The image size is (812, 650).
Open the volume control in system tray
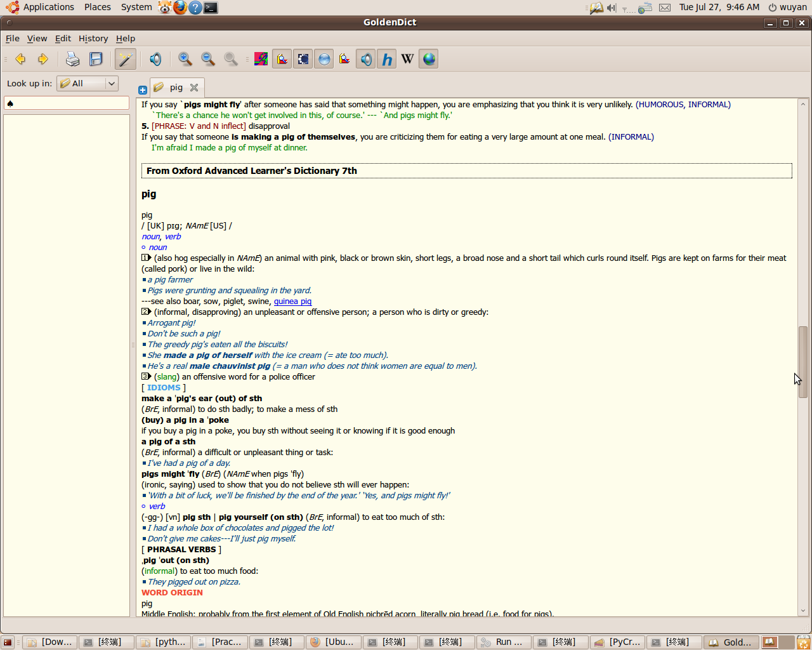pyautogui.click(x=611, y=8)
